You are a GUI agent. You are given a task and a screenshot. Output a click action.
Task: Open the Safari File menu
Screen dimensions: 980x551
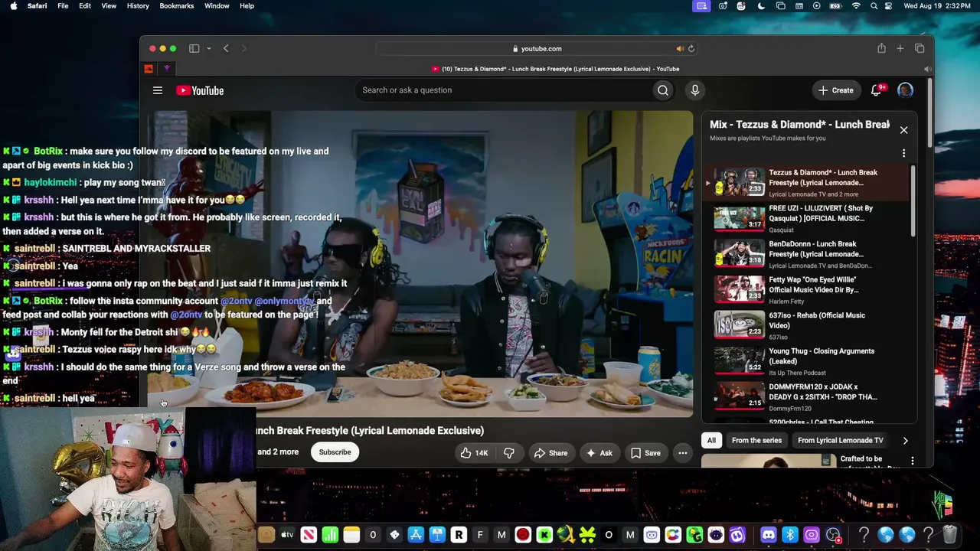pos(63,6)
